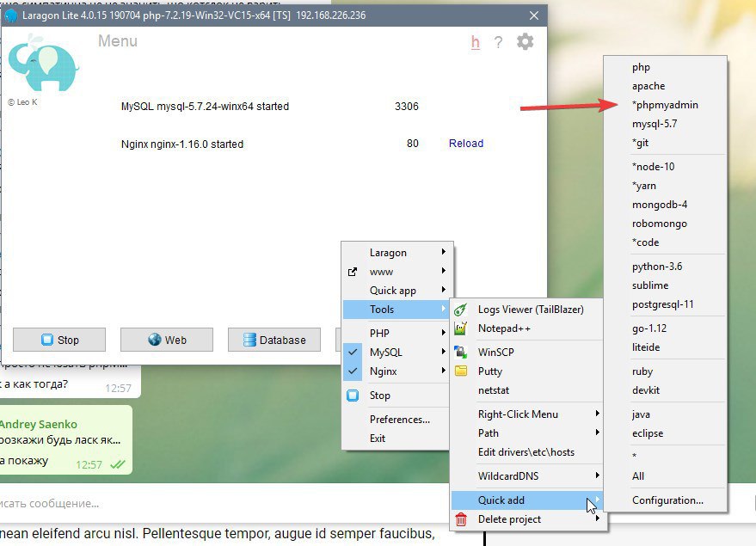Click the Logs Viewer TailBlazer icon
Viewport: 756px width, 546px height.
pyautogui.click(x=461, y=310)
